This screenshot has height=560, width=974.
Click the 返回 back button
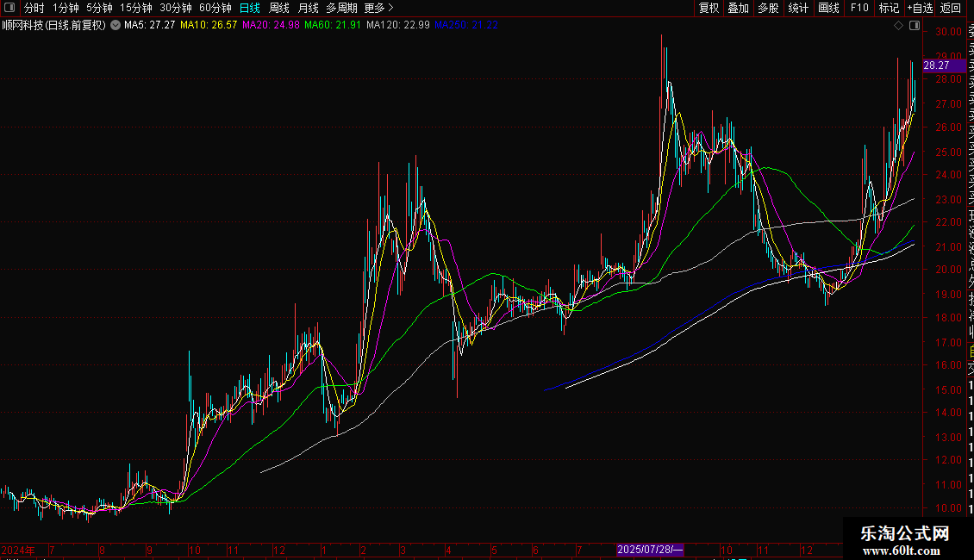coord(951,8)
